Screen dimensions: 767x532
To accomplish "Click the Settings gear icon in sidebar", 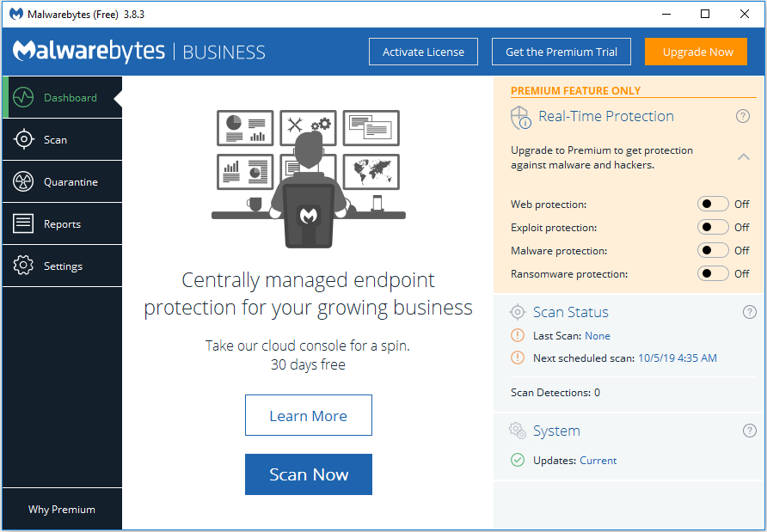I will (23, 266).
